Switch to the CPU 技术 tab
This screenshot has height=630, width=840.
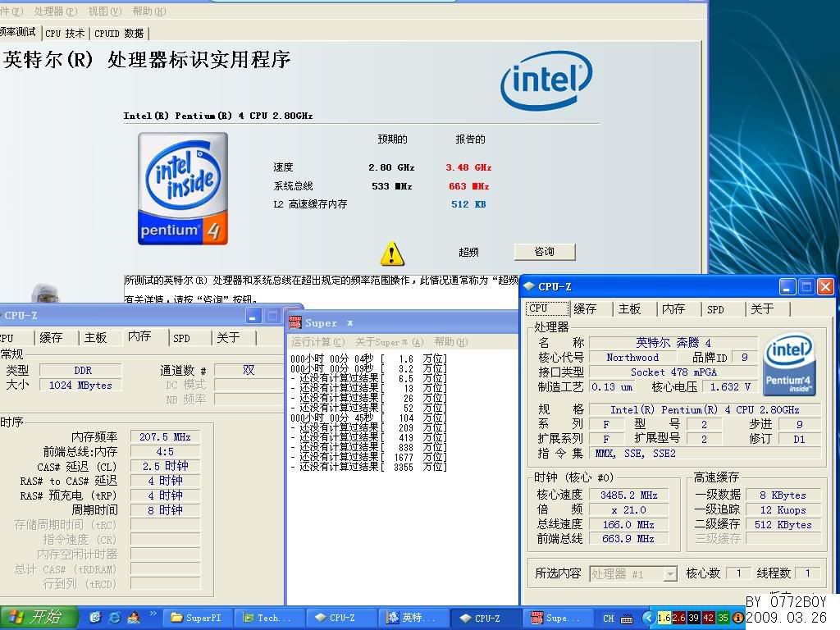coord(65,34)
